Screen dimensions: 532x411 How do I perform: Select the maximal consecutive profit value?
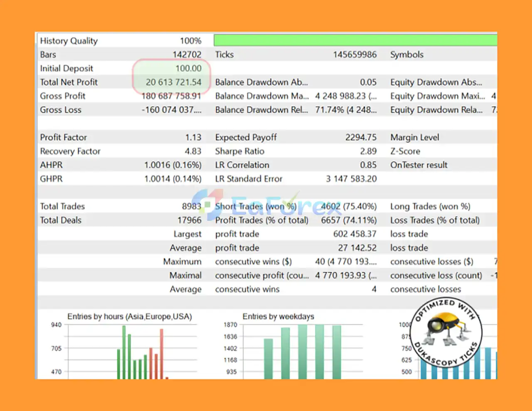click(346, 275)
